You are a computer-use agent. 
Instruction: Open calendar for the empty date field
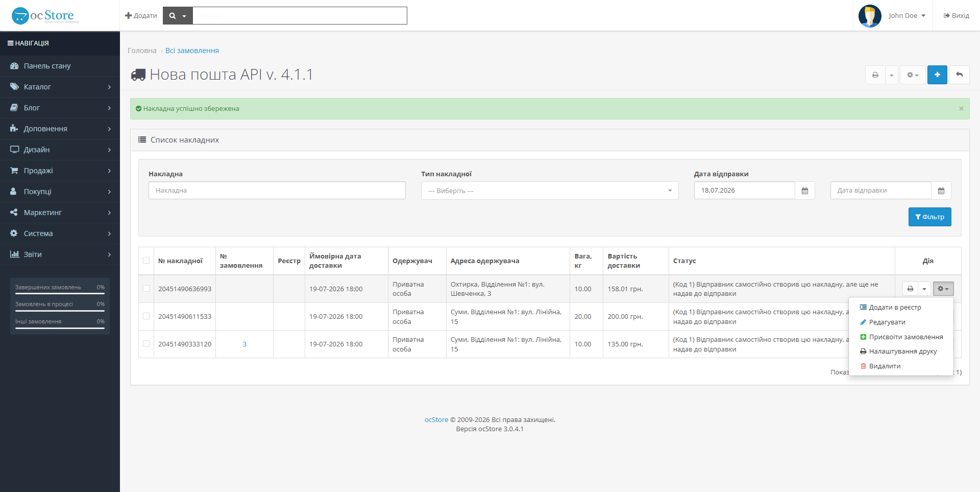pyautogui.click(x=941, y=191)
